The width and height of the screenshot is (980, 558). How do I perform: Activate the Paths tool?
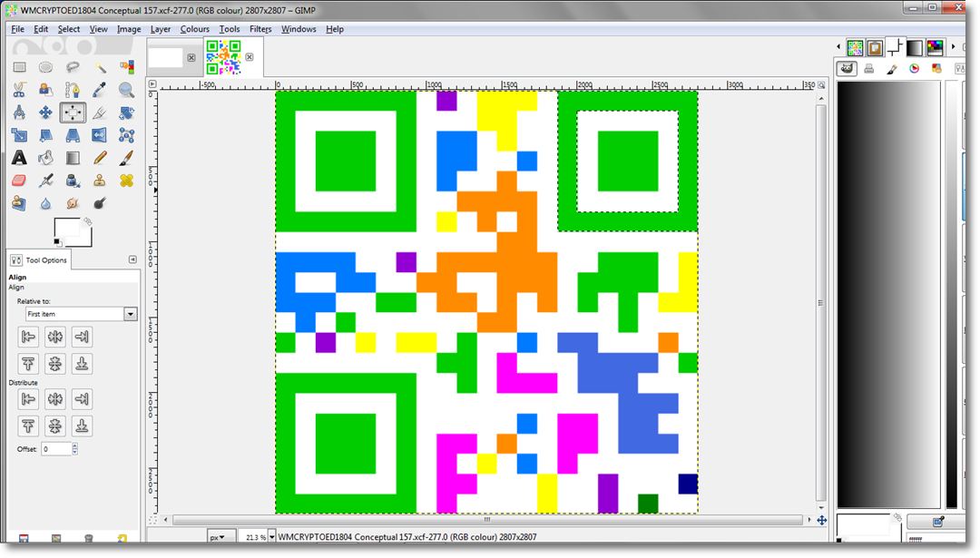(x=73, y=90)
